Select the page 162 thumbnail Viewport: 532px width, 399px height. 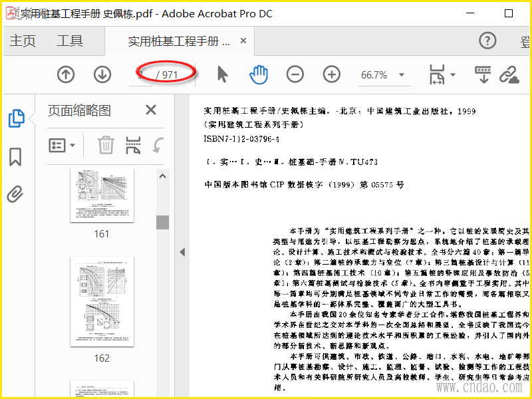(102, 302)
